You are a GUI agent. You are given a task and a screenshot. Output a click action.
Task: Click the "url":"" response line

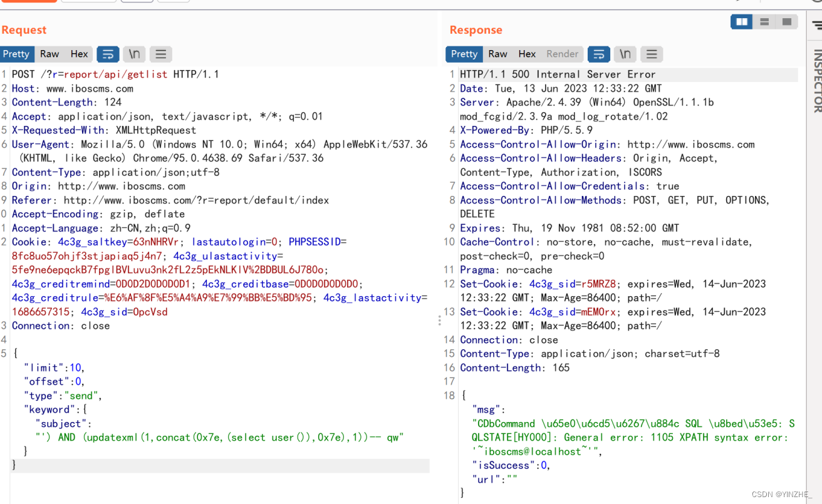494,480
